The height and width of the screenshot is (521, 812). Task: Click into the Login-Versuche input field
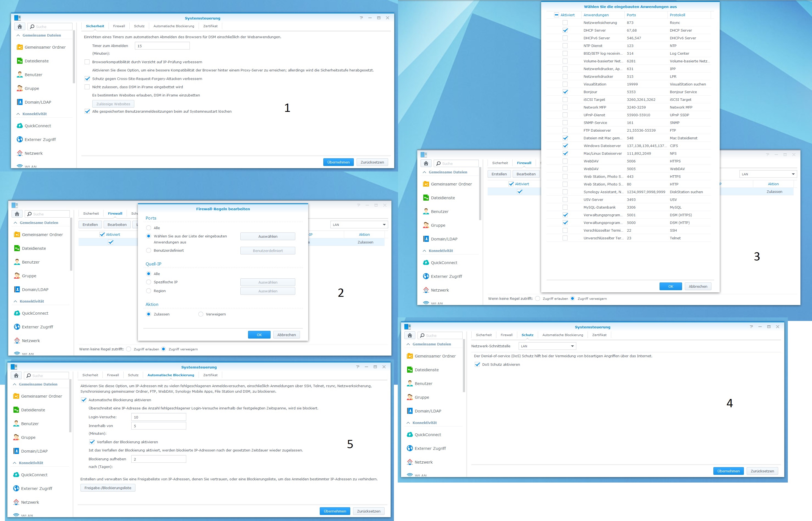158,417
